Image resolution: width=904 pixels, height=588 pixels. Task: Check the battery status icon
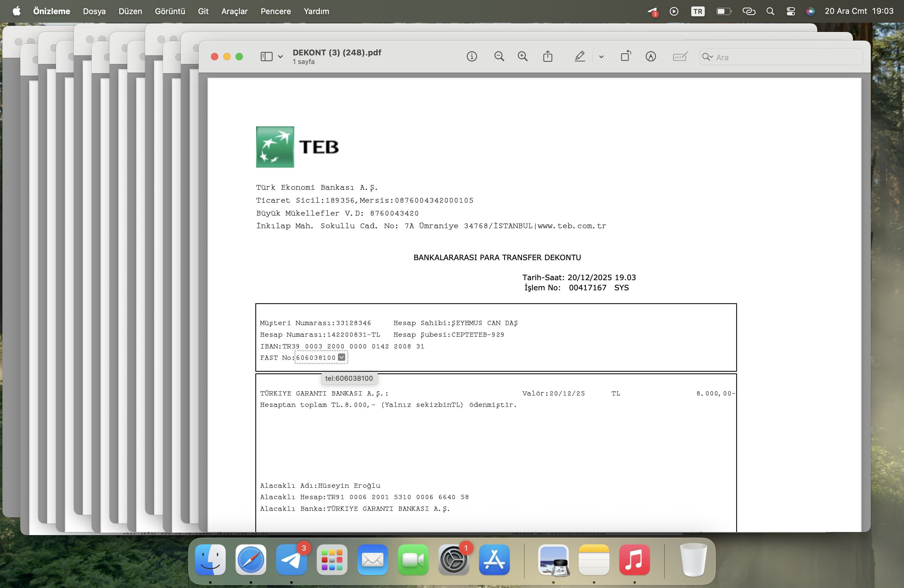(x=724, y=11)
